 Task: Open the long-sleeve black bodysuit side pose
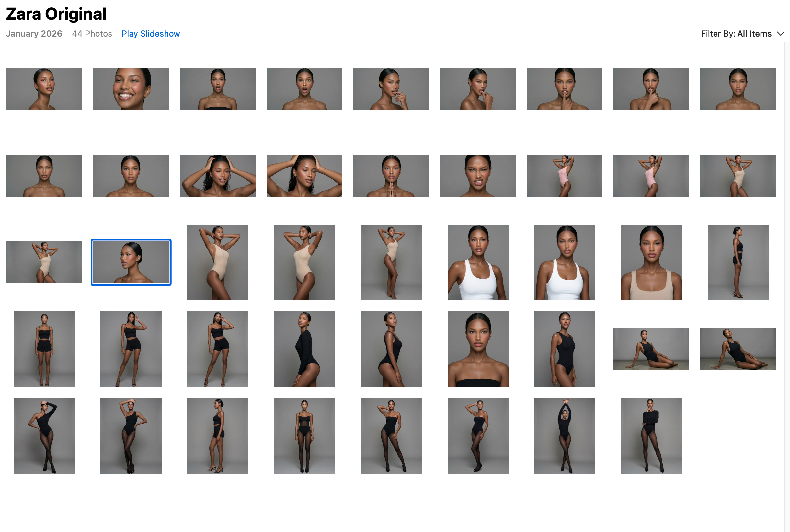coord(304,349)
